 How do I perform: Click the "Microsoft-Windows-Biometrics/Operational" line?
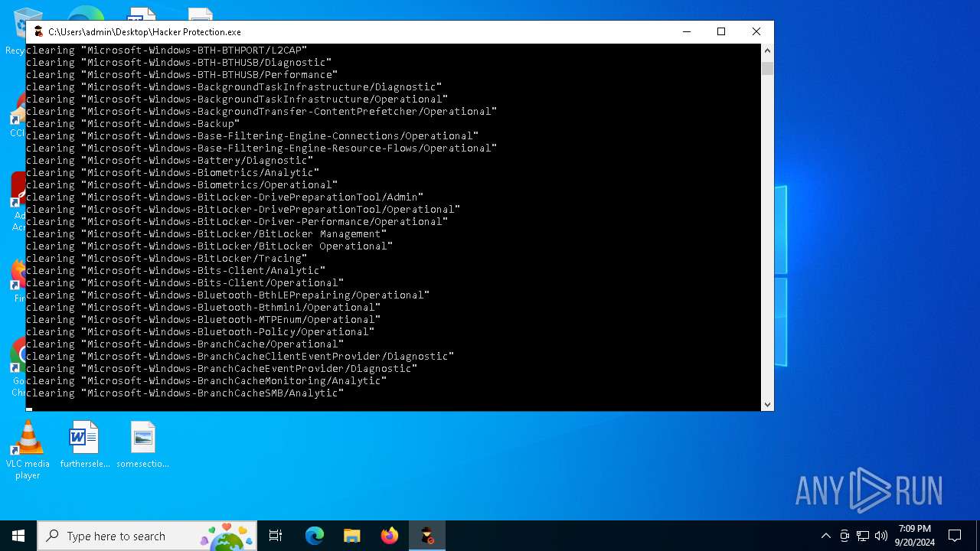tap(182, 184)
